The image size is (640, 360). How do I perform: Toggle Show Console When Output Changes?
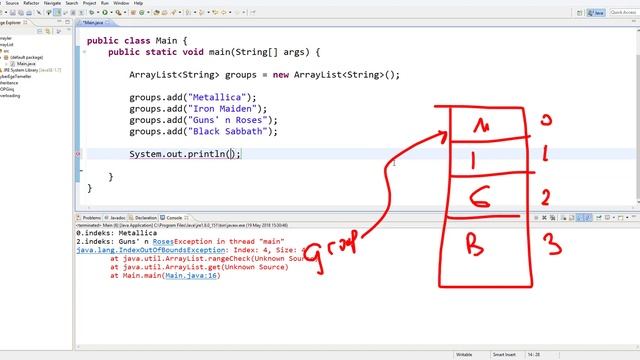[x=580, y=218]
